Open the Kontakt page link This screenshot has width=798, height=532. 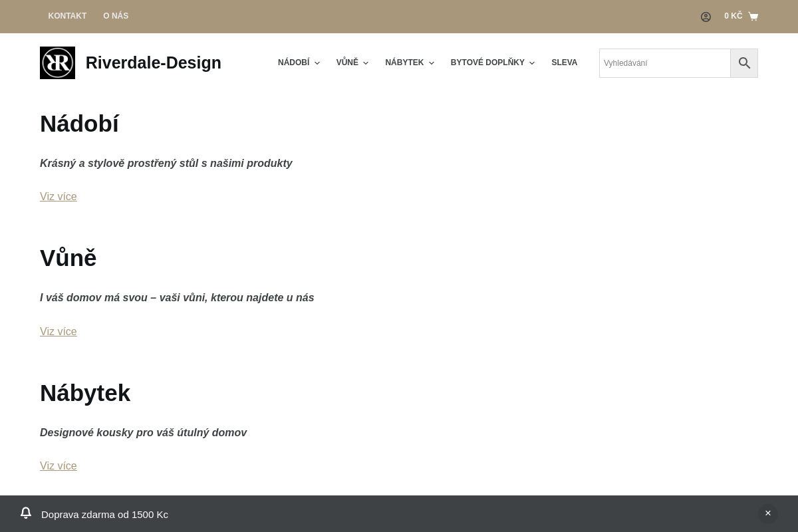click(67, 16)
